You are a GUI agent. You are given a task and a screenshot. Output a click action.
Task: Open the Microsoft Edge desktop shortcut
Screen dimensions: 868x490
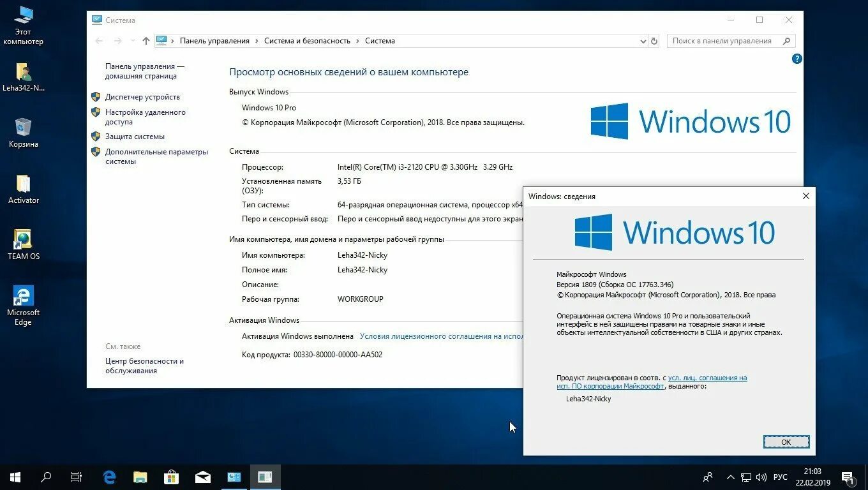[24, 306]
